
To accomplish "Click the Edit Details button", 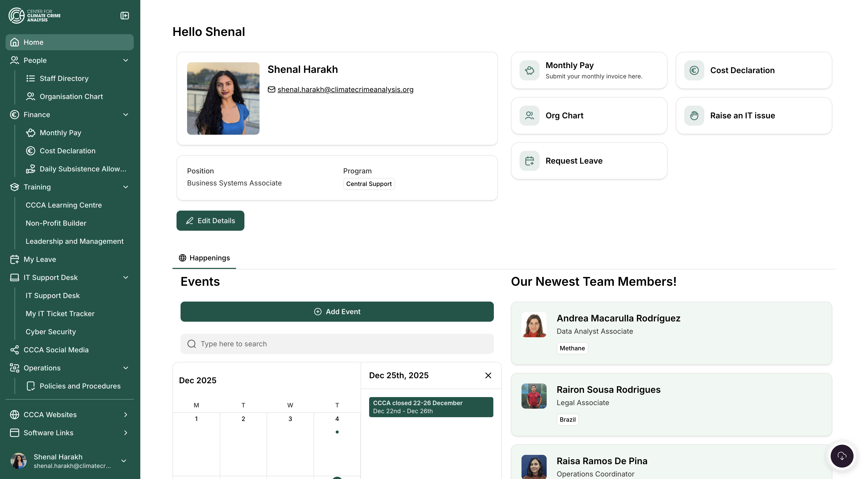I will [210, 221].
